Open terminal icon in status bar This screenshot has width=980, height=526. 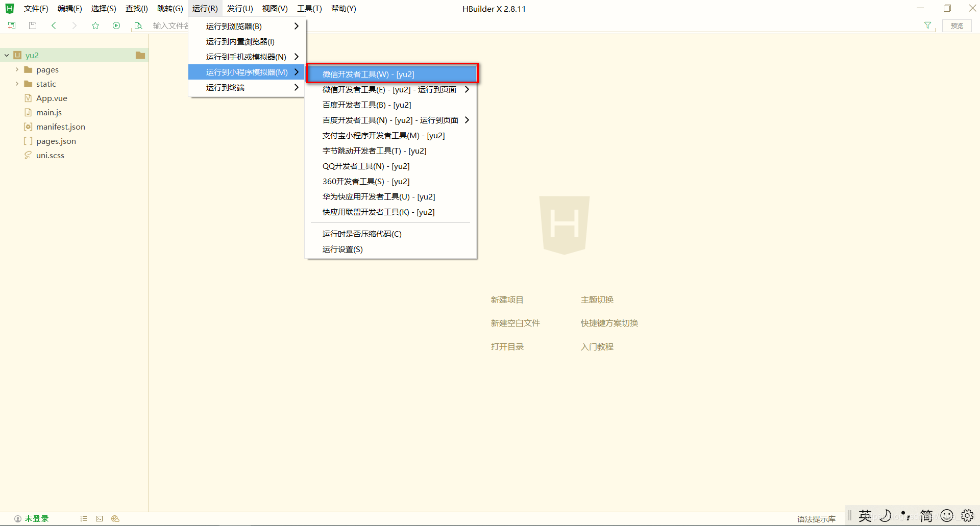(x=100, y=518)
